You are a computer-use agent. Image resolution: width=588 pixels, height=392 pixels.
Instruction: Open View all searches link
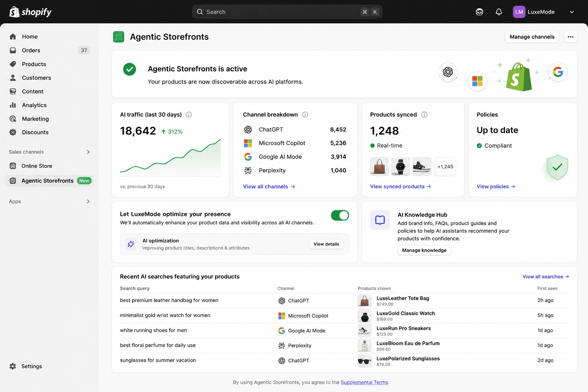(546, 277)
